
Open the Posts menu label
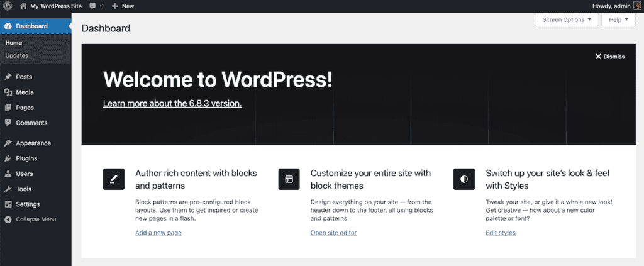click(24, 77)
